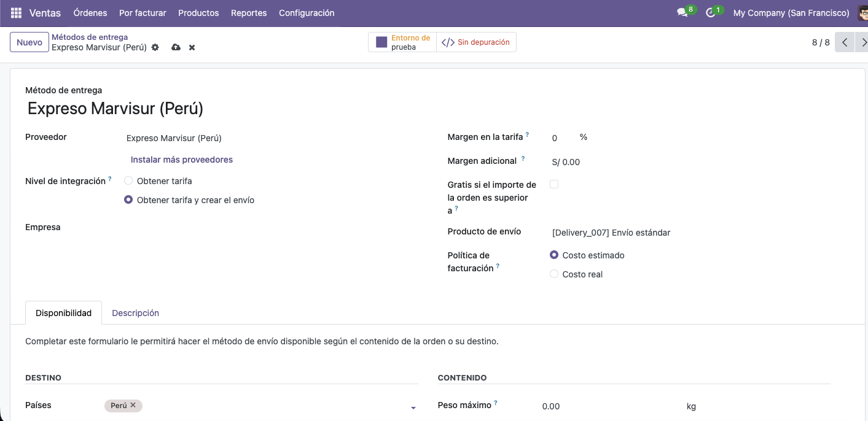Image resolution: width=868 pixels, height=421 pixels.
Task: Open the Productos menu
Action: pos(198,13)
